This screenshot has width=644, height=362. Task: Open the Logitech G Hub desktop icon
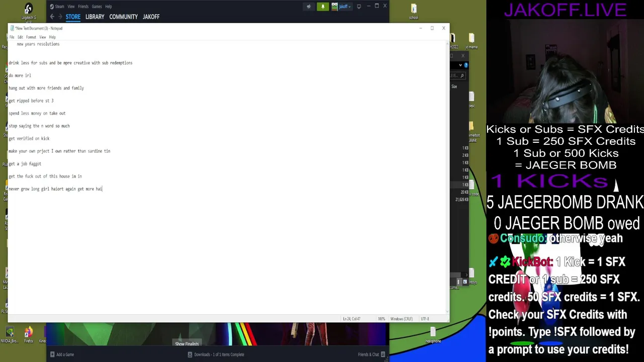point(28,13)
